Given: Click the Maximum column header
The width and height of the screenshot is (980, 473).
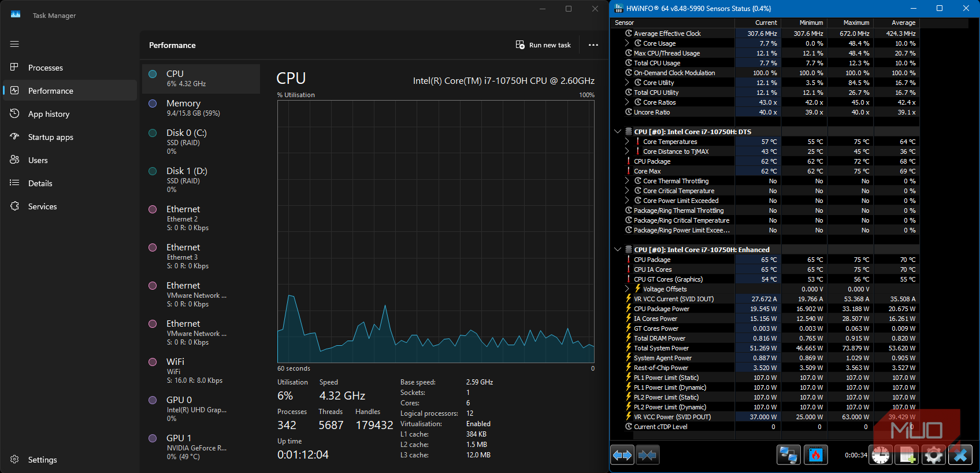Looking at the screenshot, I should pyautogui.click(x=851, y=23).
